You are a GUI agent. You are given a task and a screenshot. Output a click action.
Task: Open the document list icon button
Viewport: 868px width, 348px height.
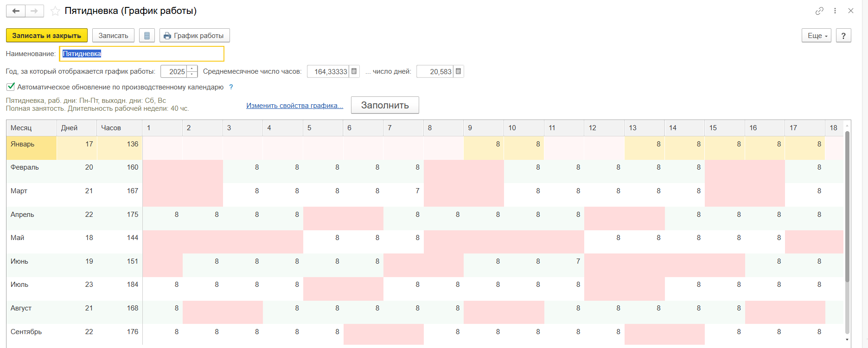[x=147, y=36]
